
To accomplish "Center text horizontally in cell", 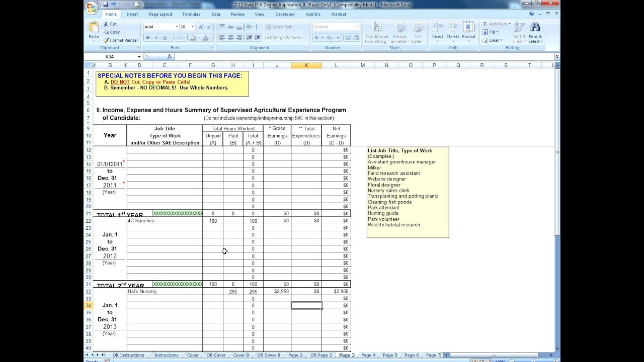I will [x=230, y=38].
